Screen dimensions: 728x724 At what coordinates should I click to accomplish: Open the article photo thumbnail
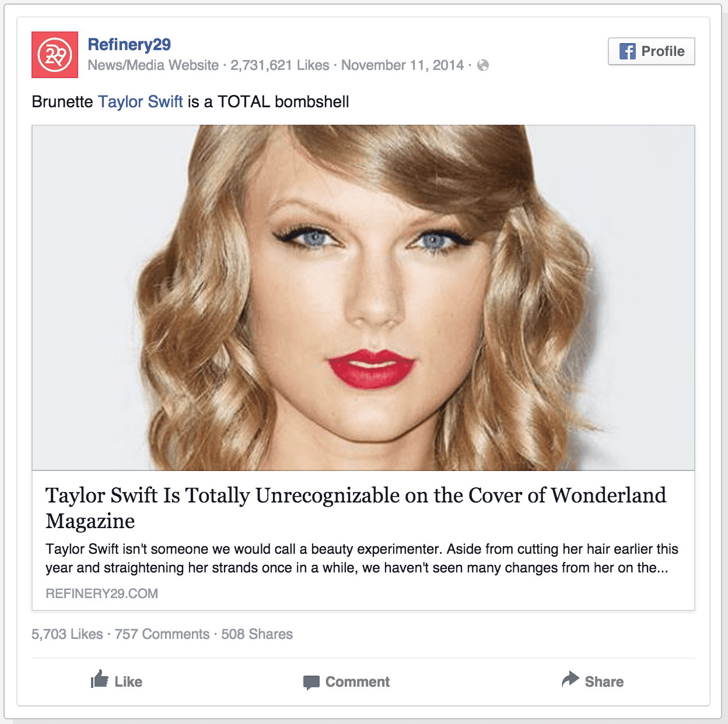coord(363,297)
